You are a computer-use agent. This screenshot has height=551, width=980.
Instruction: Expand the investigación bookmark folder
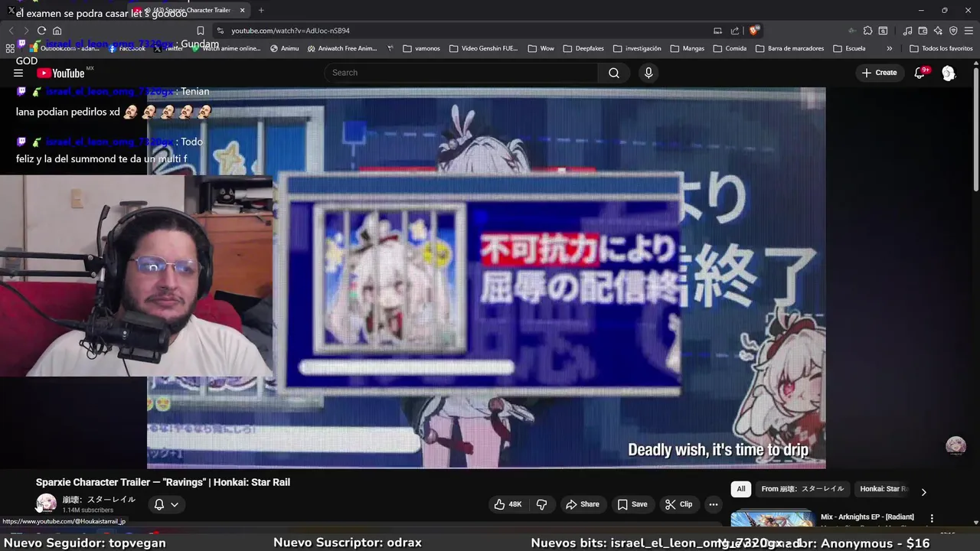point(637,48)
